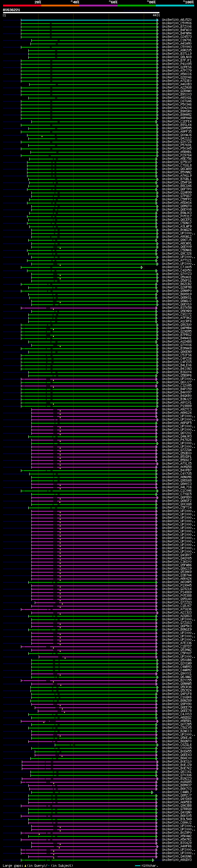Open hit UniRef100_B0EJZ9
Viewport: 197px width, 868px height.
pos(177,765)
